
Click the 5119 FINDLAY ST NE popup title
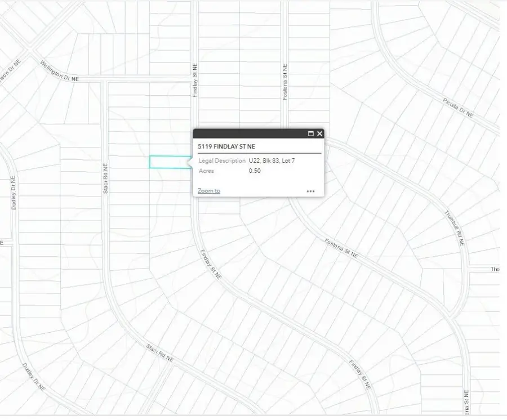point(226,146)
